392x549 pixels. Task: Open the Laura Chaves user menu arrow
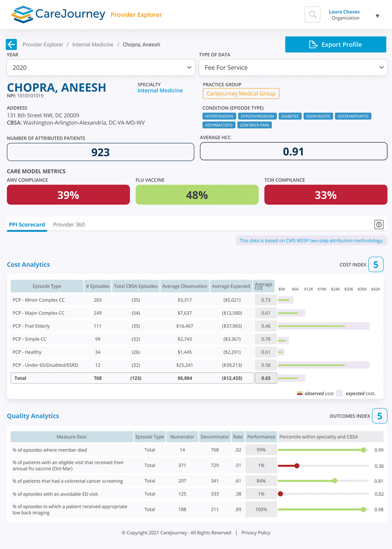(x=377, y=16)
